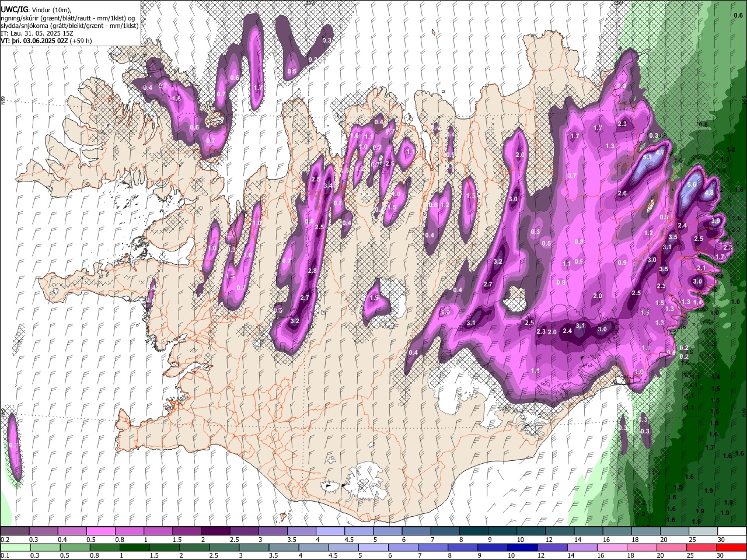Click the purple rain swatch between 12 and 14
The image size is (747, 560).
tap(551, 547)
